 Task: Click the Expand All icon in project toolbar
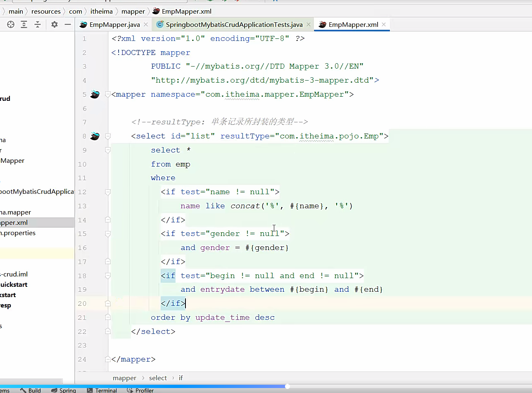tap(24, 24)
